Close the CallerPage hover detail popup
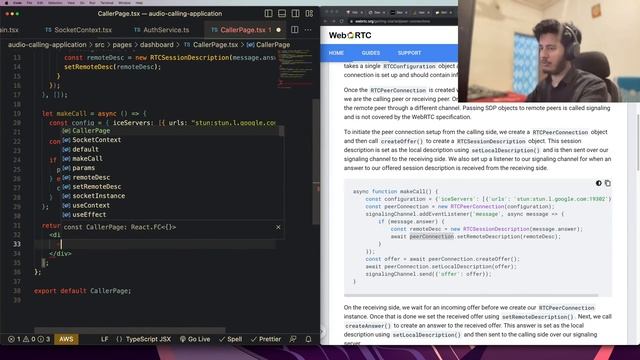Screen dimensions: 640x360 [x=278, y=227]
